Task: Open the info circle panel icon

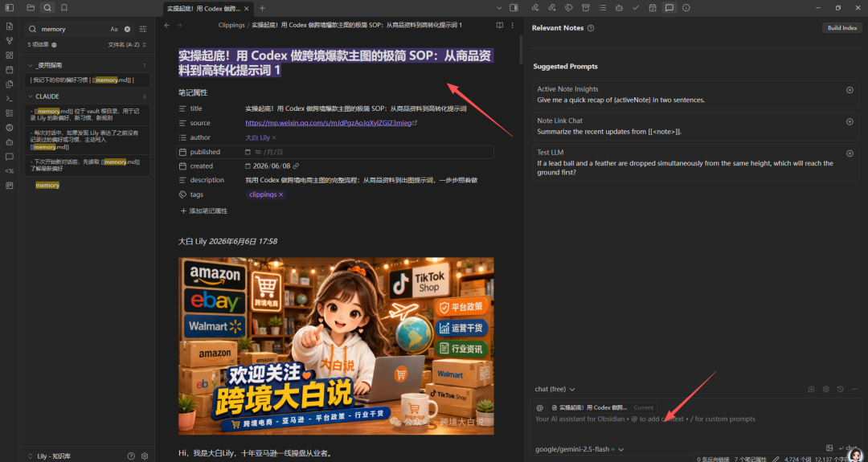Action: click(686, 8)
